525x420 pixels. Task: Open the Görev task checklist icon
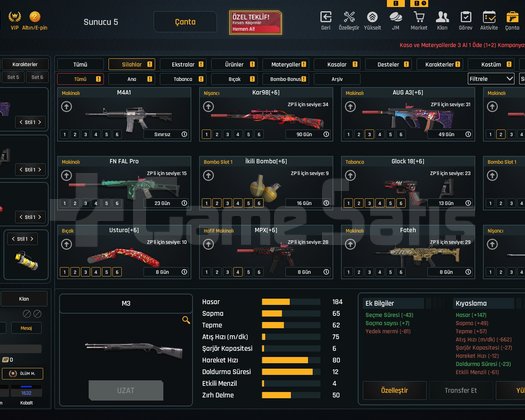[x=466, y=17]
